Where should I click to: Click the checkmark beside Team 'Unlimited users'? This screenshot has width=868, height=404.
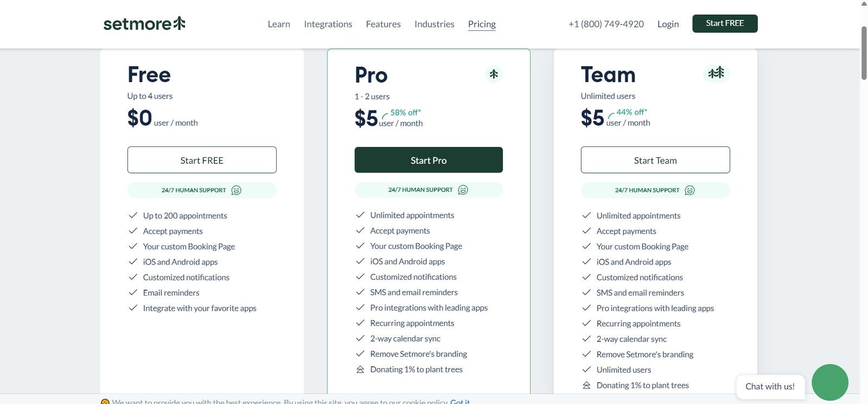click(x=586, y=369)
